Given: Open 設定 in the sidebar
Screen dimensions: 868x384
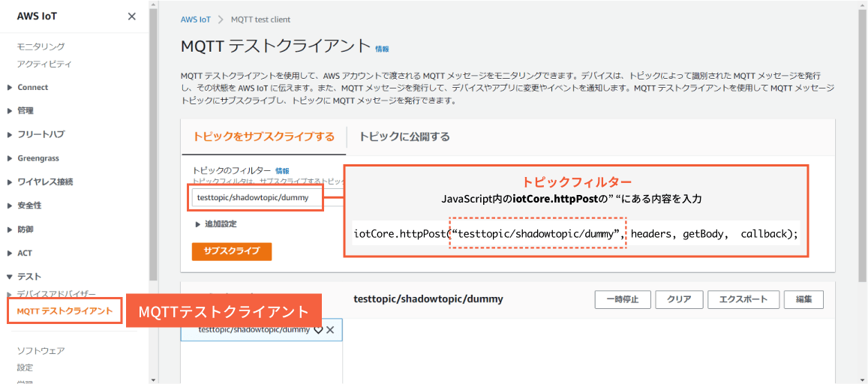Looking at the screenshot, I should (25, 367).
